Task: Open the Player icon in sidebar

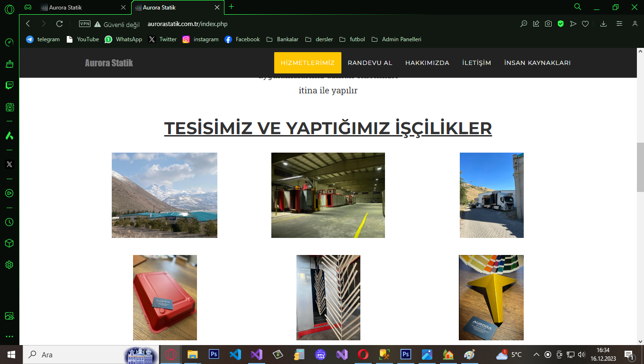Action: [x=9, y=193]
